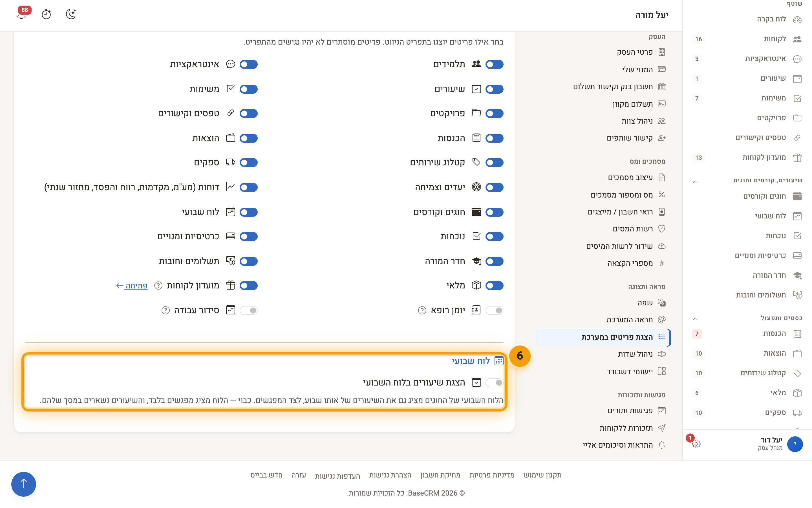Click the help icon next to יומן רופא
The height and width of the screenshot is (508, 812).
coord(422,310)
